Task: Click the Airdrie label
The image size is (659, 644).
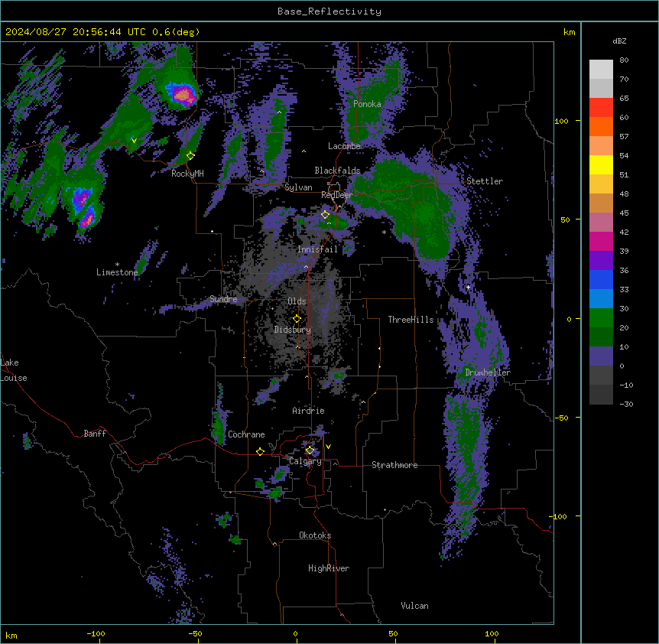Action: pyautogui.click(x=309, y=411)
